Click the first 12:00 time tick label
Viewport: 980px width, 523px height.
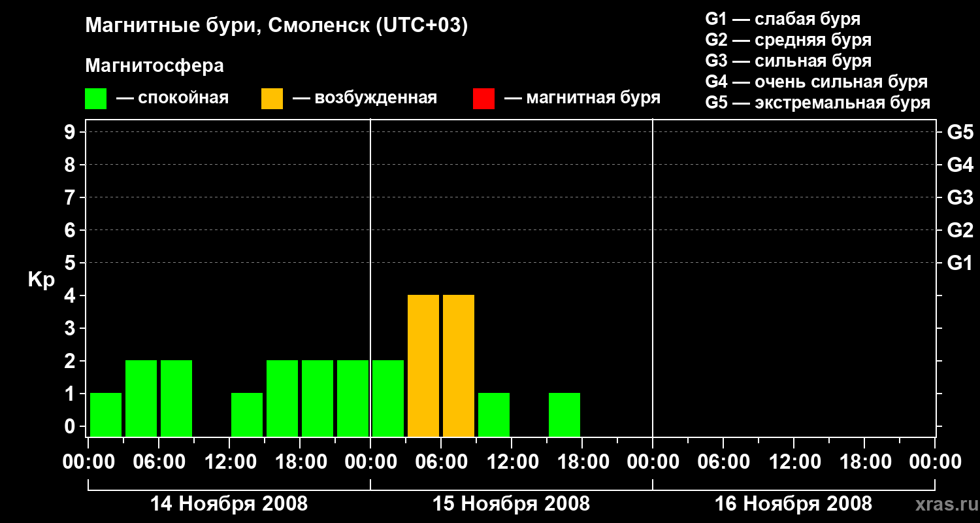click(x=229, y=462)
